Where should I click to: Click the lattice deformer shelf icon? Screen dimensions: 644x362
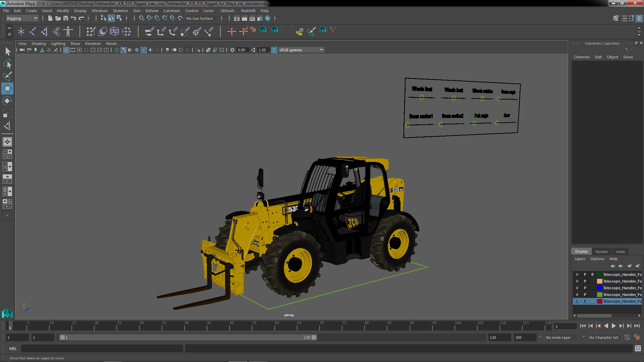tap(114, 32)
